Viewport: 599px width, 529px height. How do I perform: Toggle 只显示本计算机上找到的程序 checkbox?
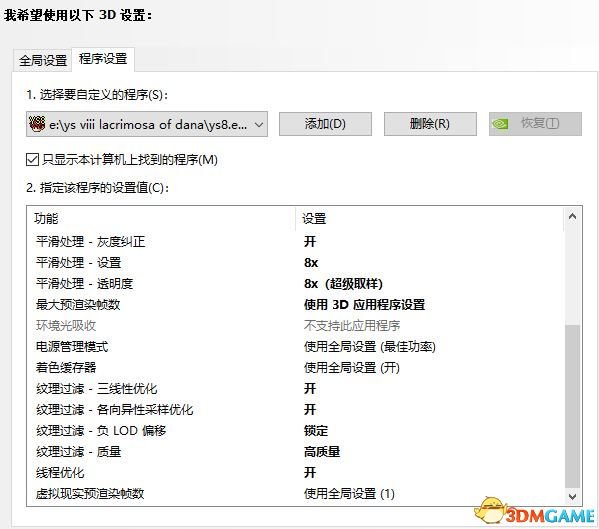[x=32, y=160]
